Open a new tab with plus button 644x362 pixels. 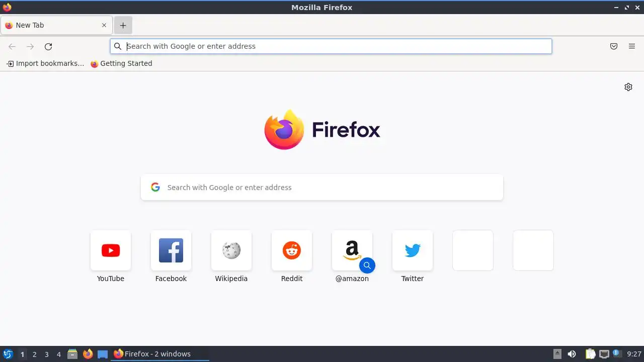pos(123,25)
